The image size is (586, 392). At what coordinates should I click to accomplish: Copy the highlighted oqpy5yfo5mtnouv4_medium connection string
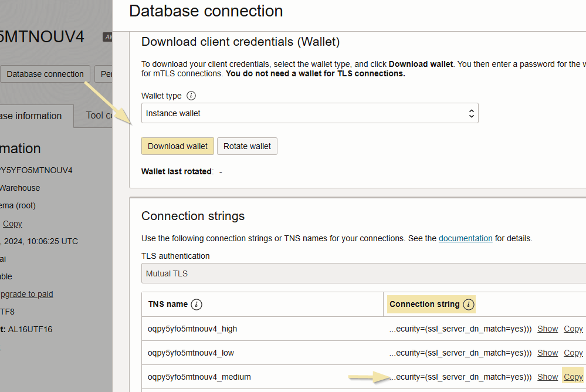pyautogui.click(x=573, y=376)
